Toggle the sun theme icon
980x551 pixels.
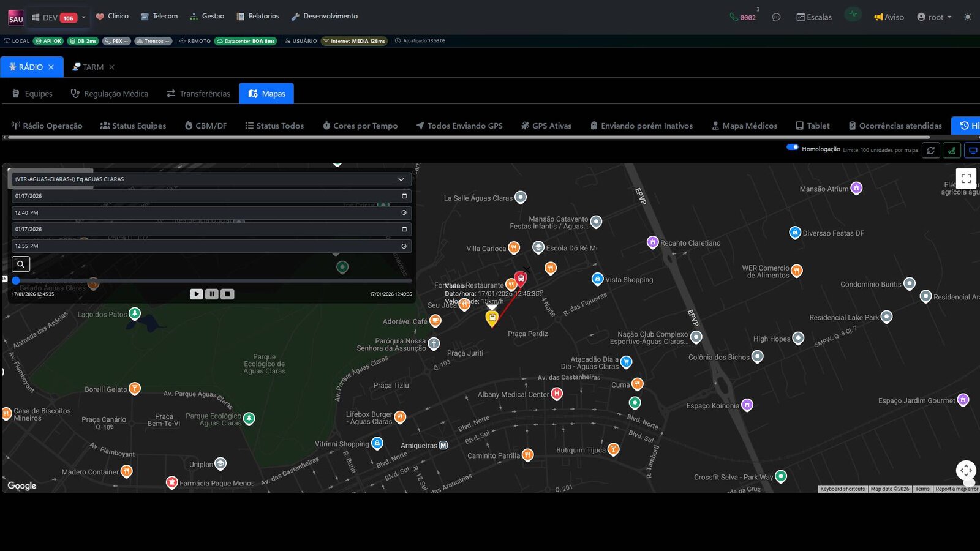click(x=967, y=17)
